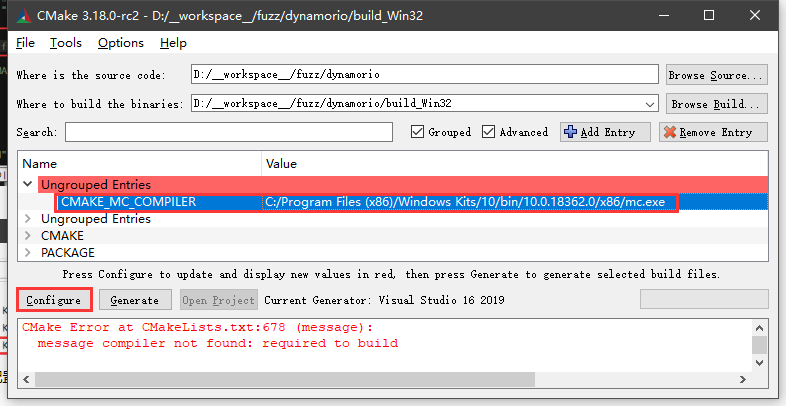Click the progress bar next to generator

(x=704, y=299)
